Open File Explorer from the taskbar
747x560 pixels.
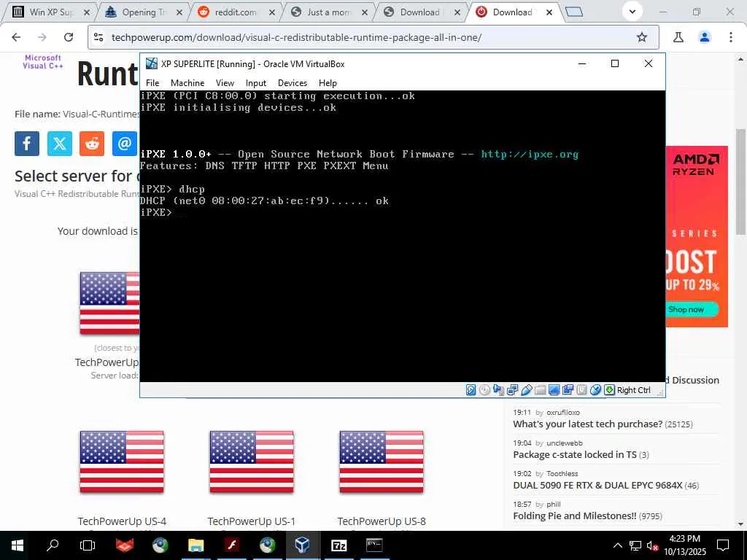196,545
